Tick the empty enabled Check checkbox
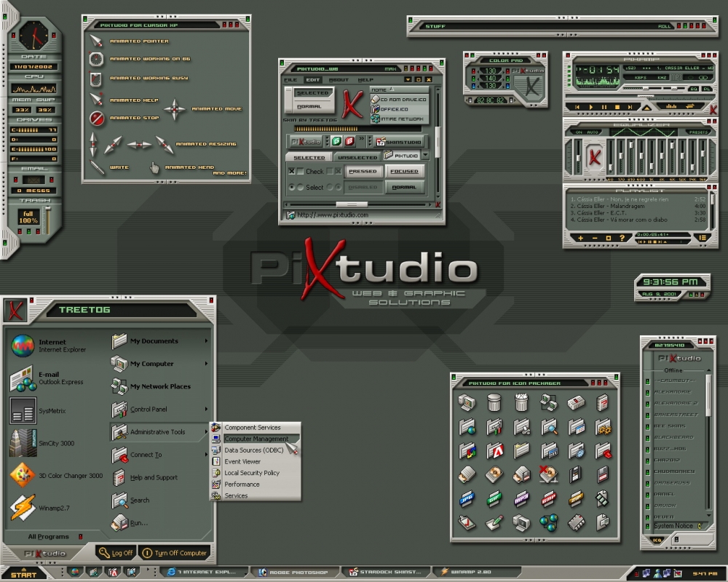 pyautogui.click(x=301, y=171)
